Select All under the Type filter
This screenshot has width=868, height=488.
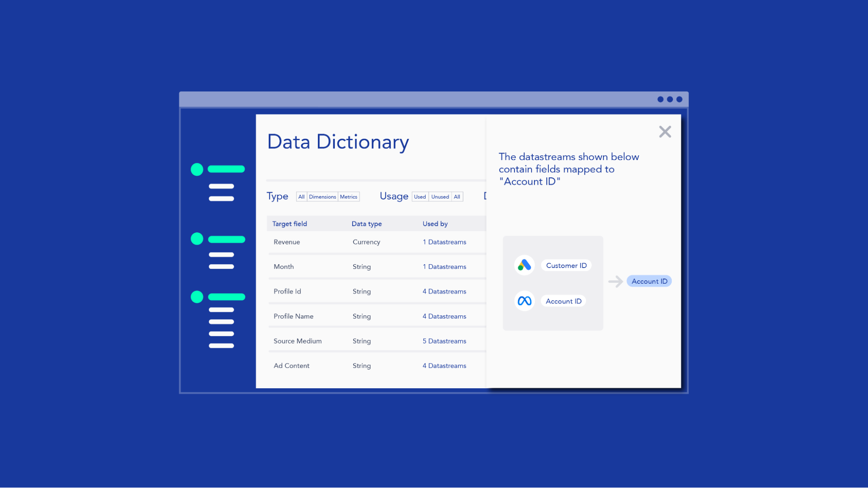tap(301, 197)
